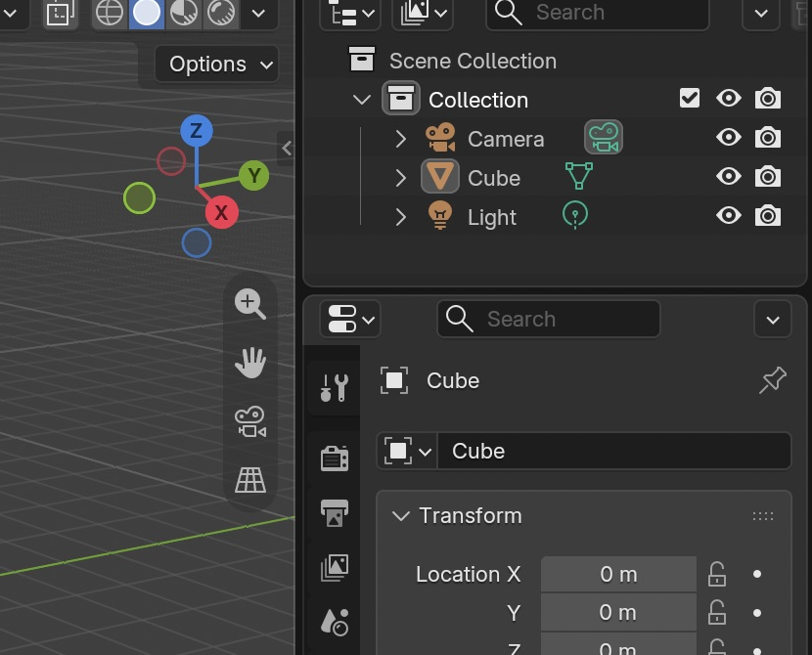Click the X axis on navigation gizmo
This screenshot has width=812, height=655.
222,212
